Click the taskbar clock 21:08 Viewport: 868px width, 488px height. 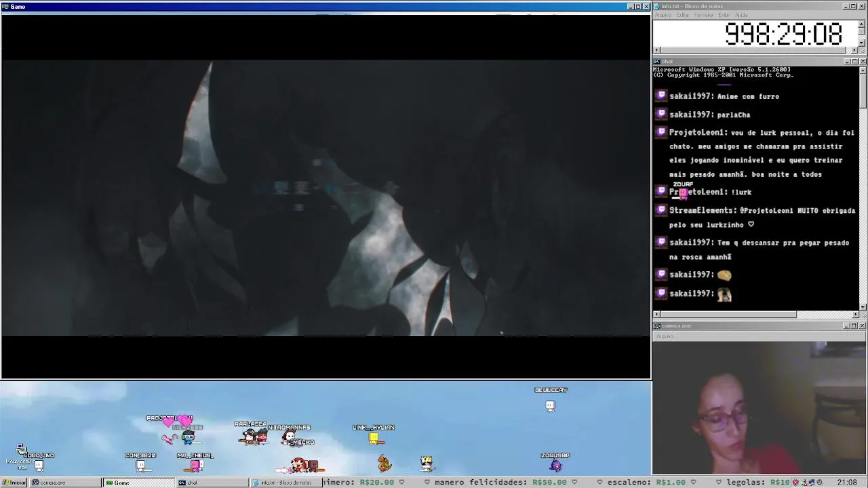tap(847, 483)
